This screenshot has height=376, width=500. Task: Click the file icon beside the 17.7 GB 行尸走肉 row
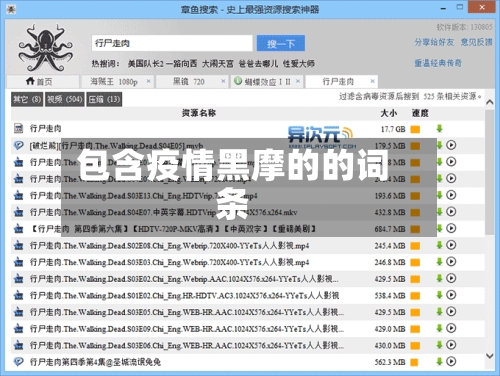coord(18,128)
